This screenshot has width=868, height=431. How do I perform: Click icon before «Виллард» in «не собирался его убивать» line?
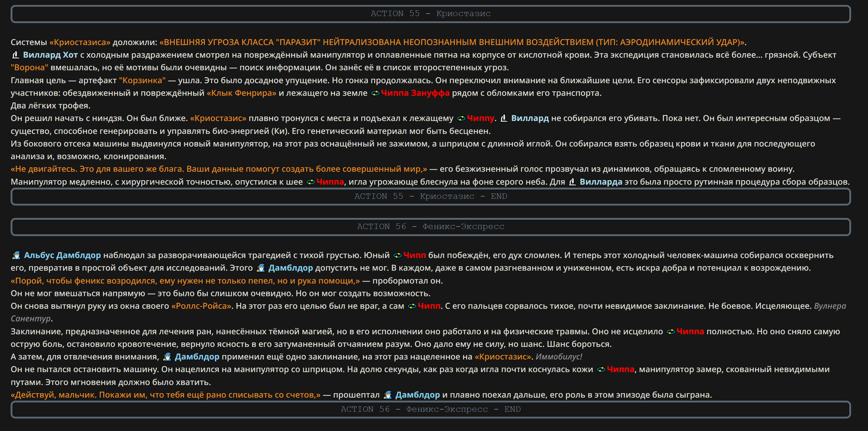(x=504, y=118)
